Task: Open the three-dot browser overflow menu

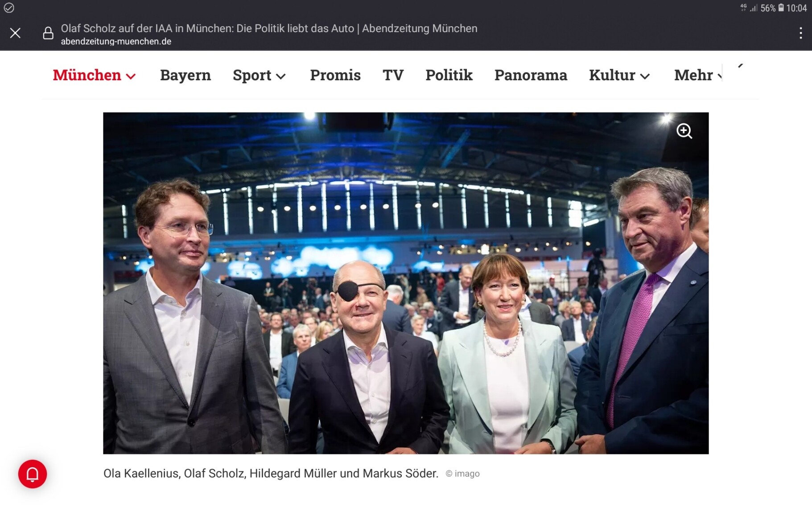Action: [x=801, y=33]
